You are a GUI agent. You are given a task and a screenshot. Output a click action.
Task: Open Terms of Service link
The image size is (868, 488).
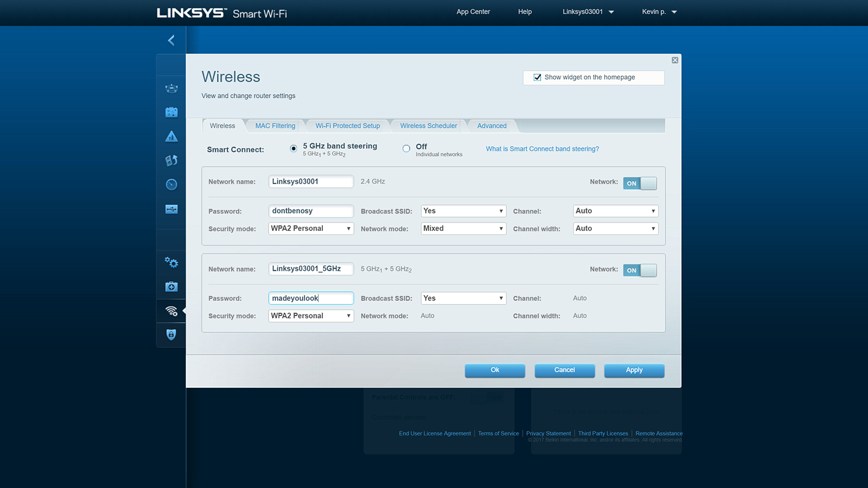498,434
